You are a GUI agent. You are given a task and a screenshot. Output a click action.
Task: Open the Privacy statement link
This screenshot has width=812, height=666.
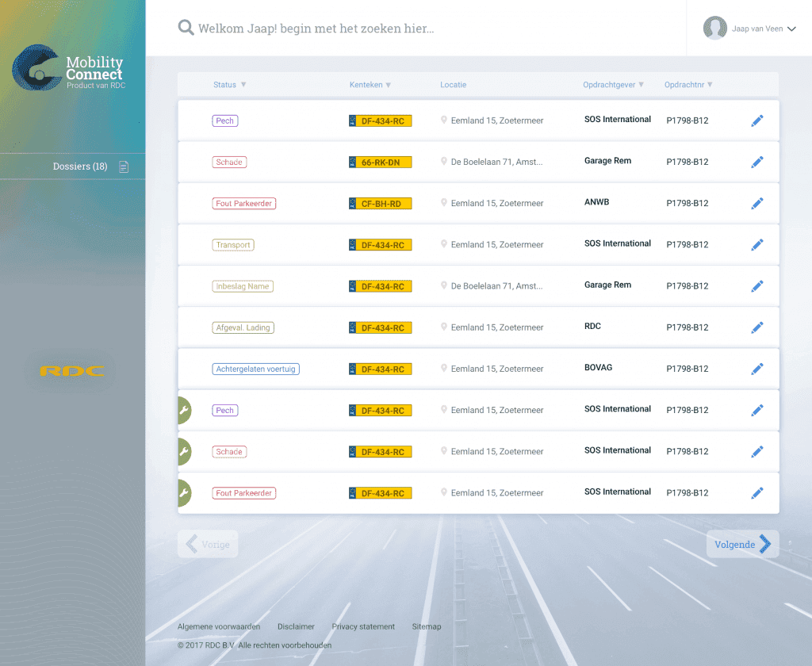pos(363,626)
